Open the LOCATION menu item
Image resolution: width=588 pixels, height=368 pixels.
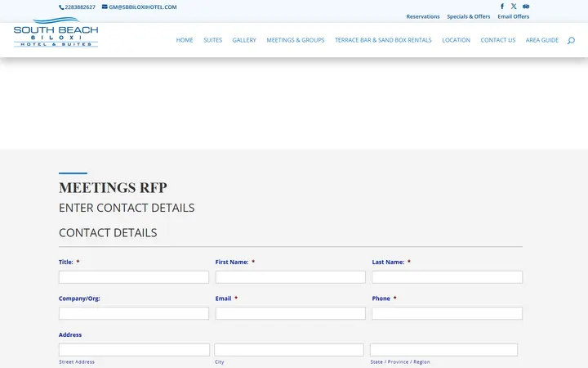(456, 40)
